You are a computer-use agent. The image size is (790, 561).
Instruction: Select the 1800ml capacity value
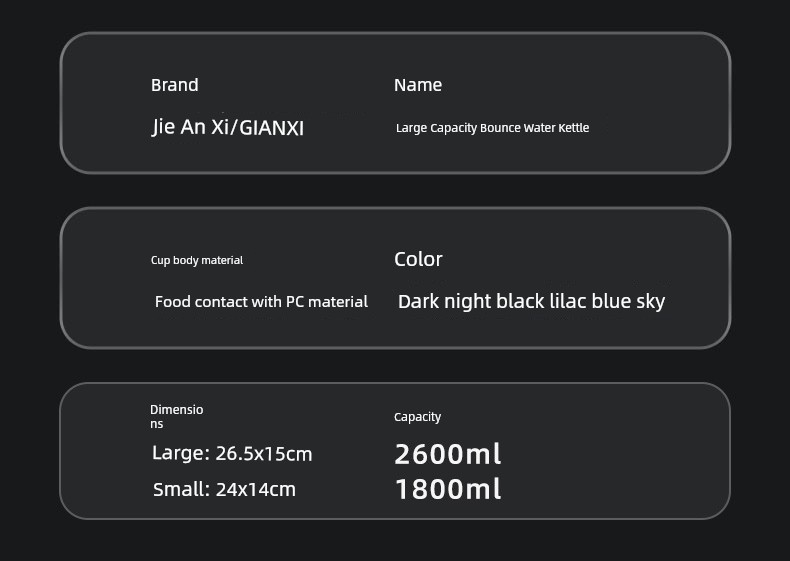[x=448, y=489]
